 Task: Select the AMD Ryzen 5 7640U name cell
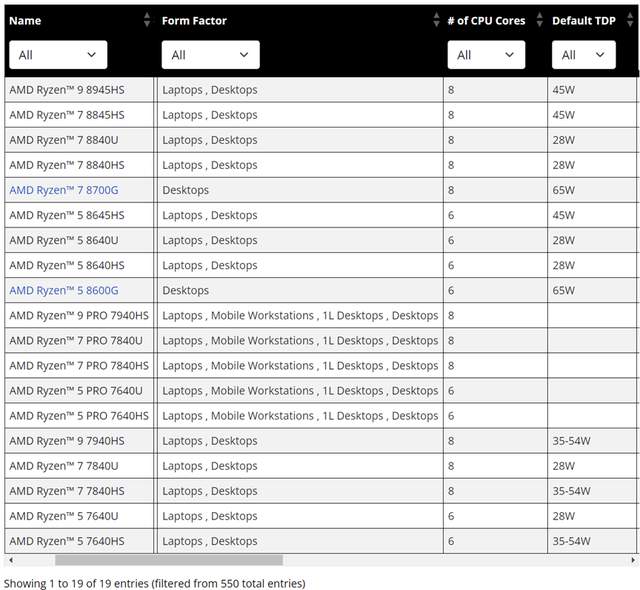pos(79,517)
